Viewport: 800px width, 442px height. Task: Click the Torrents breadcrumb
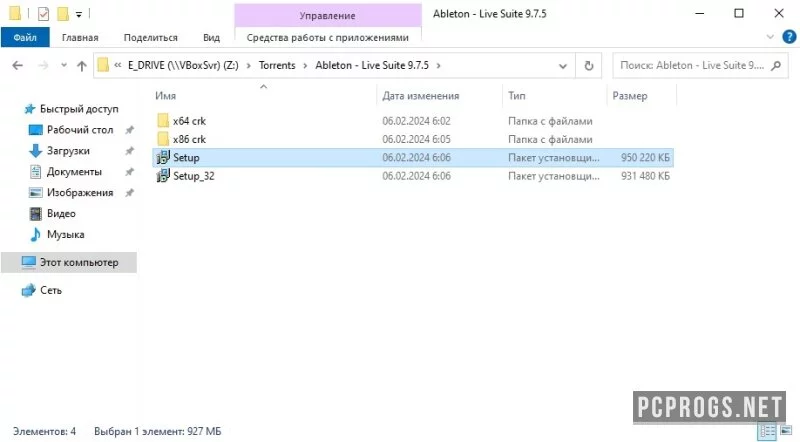(277, 65)
